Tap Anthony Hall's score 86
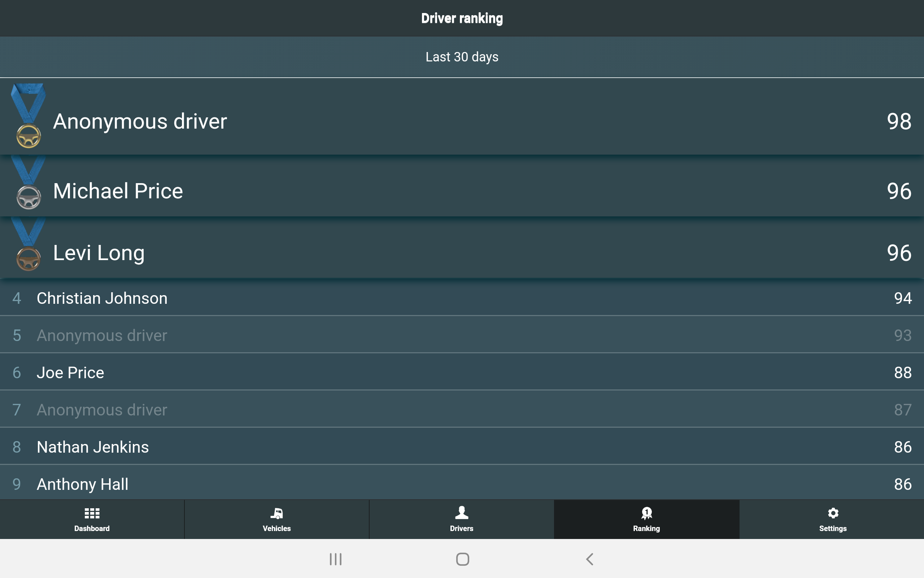924x578 pixels. click(903, 484)
